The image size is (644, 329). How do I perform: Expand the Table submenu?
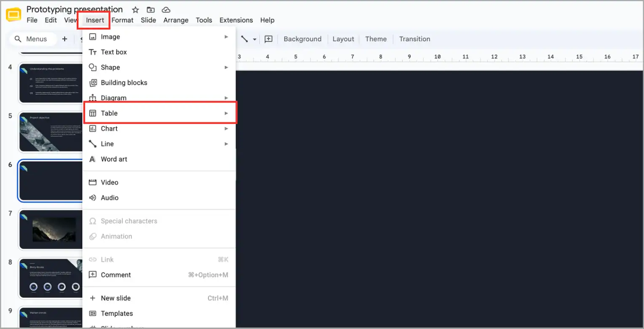click(x=160, y=113)
